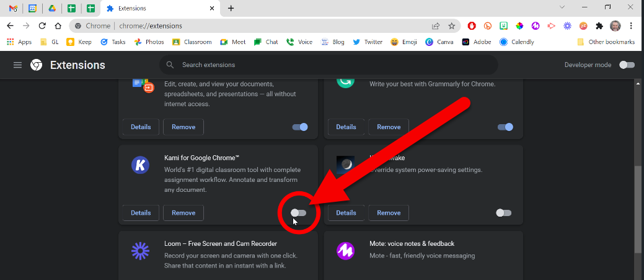Open the Gmail pinned tab
644x280 pixels.
click(13, 8)
